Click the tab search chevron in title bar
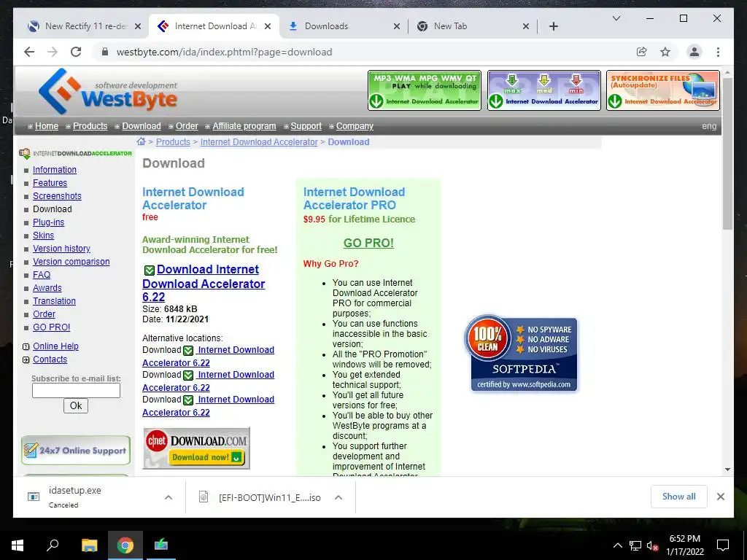Image resolution: width=747 pixels, height=560 pixels. [616, 18]
